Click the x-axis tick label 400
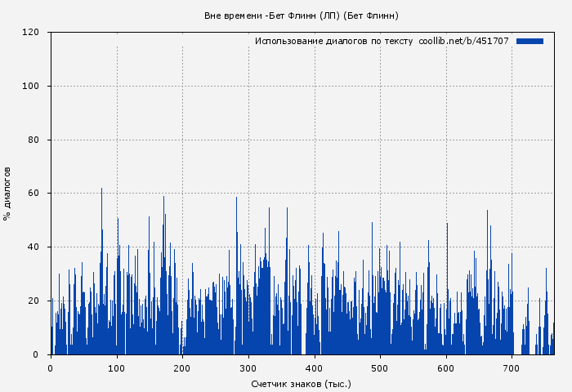Image resolution: width=572 pixels, height=392 pixels. pyautogui.click(x=315, y=367)
